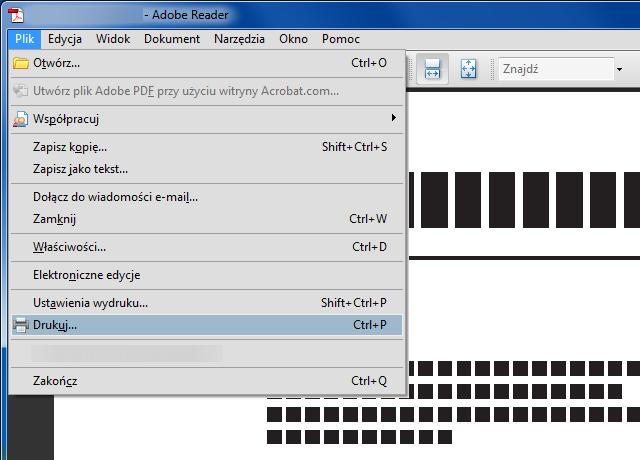This screenshot has width=640, height=460.
Task: Open the Widok menu
Action: [x=113, y=39]
